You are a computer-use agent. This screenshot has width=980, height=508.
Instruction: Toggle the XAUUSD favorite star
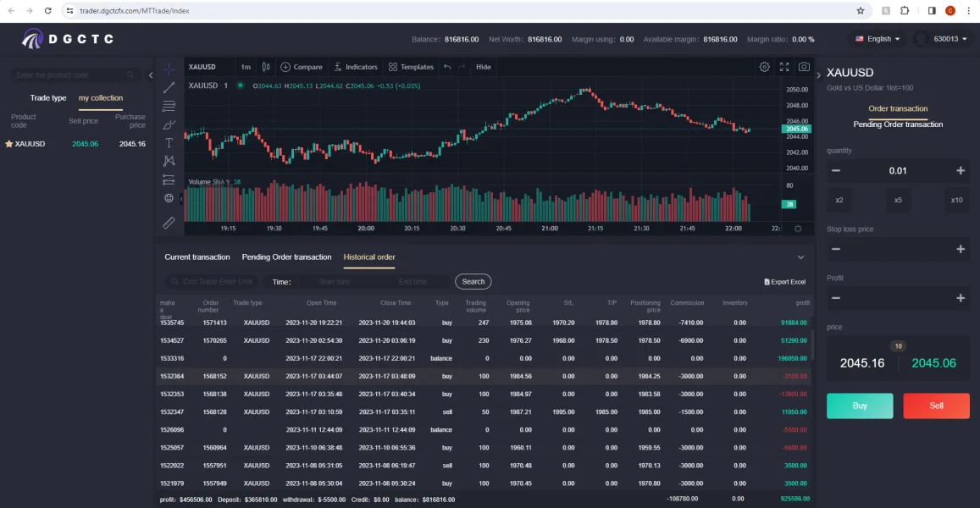pos(9,144)
